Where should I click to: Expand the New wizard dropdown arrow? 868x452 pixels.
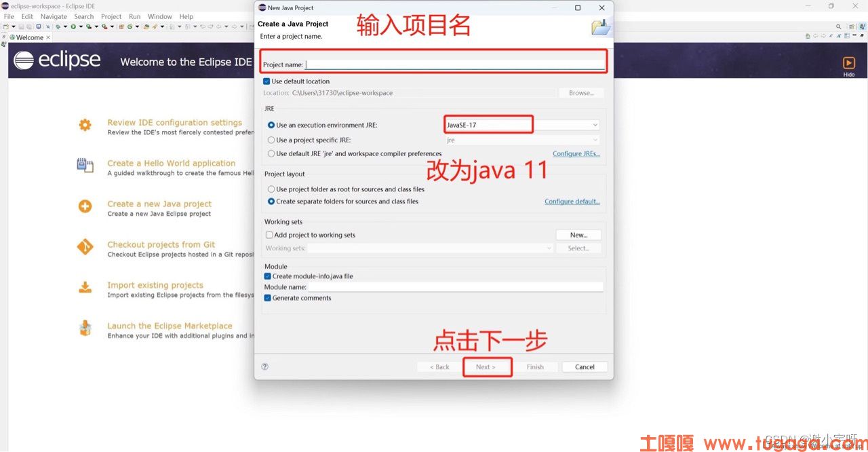[14, 26]
